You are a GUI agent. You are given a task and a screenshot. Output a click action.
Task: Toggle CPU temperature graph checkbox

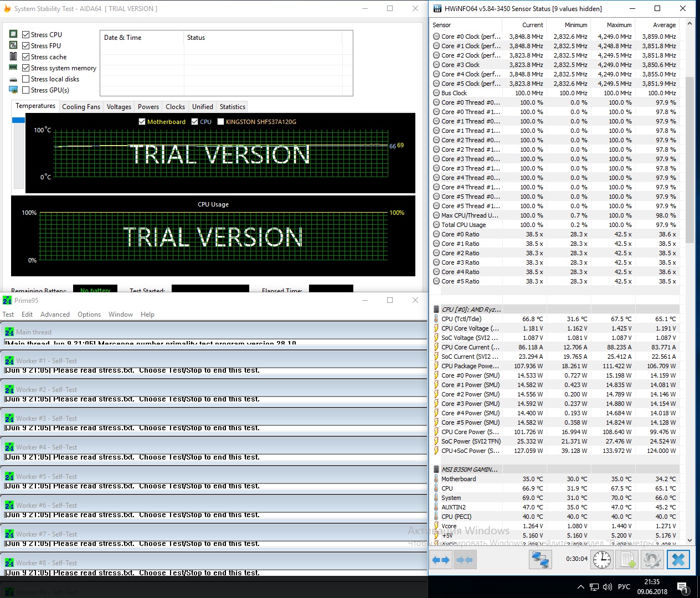point(194,122)
